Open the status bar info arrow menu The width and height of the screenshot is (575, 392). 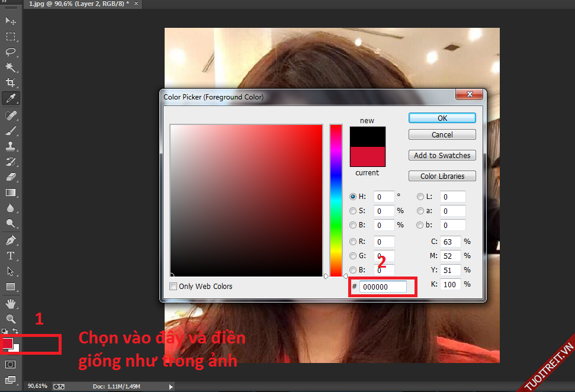point(172,387)
